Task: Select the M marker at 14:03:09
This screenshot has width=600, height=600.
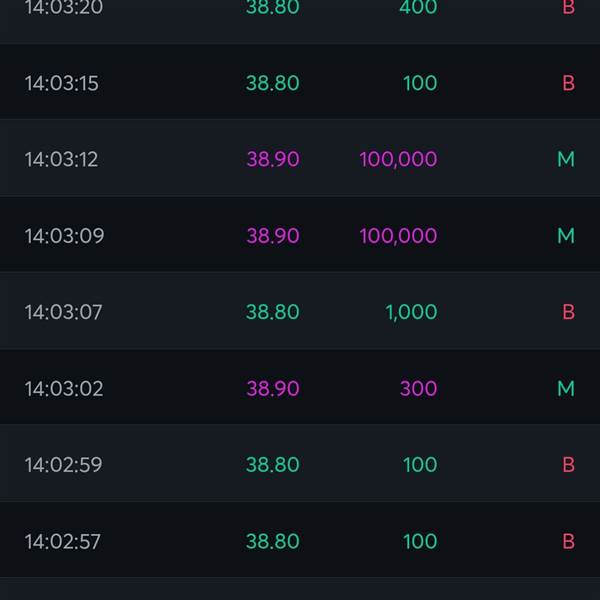Action: [x=566, y=235]
